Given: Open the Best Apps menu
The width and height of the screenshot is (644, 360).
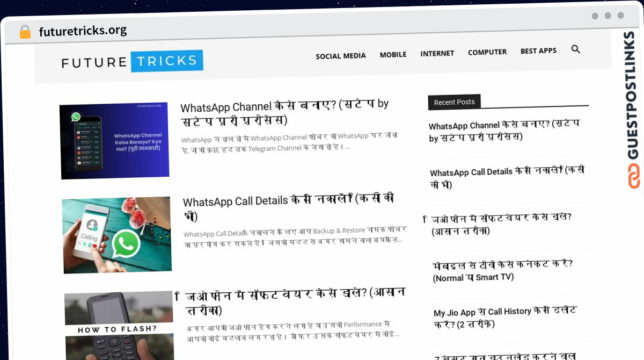Looking at the screenshot, I should tap(538, 51).
